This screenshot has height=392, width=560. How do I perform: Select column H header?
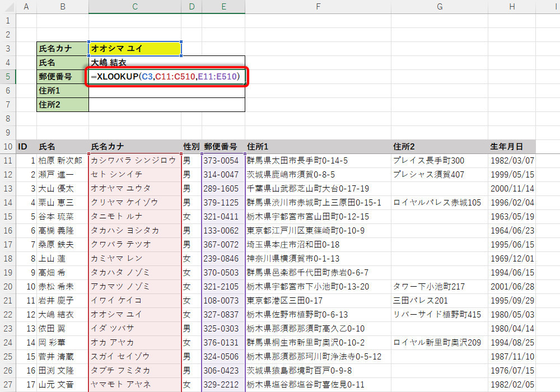tap(512, 7)
